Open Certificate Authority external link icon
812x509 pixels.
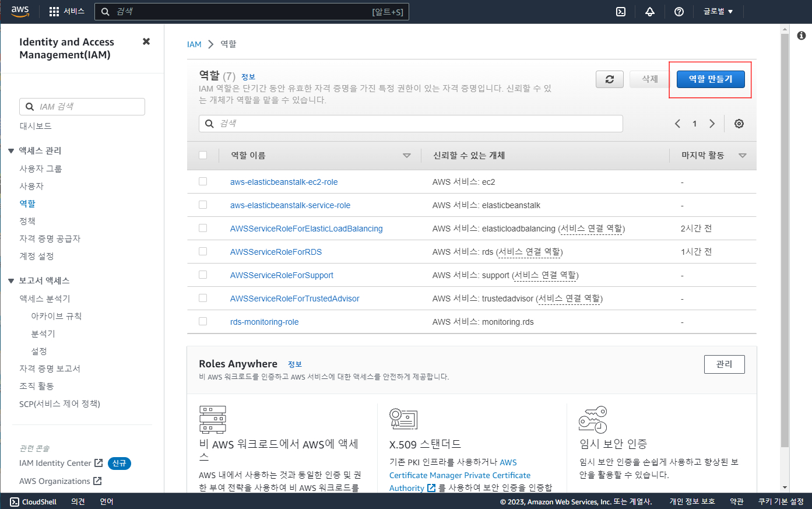[x=431, y=488]
